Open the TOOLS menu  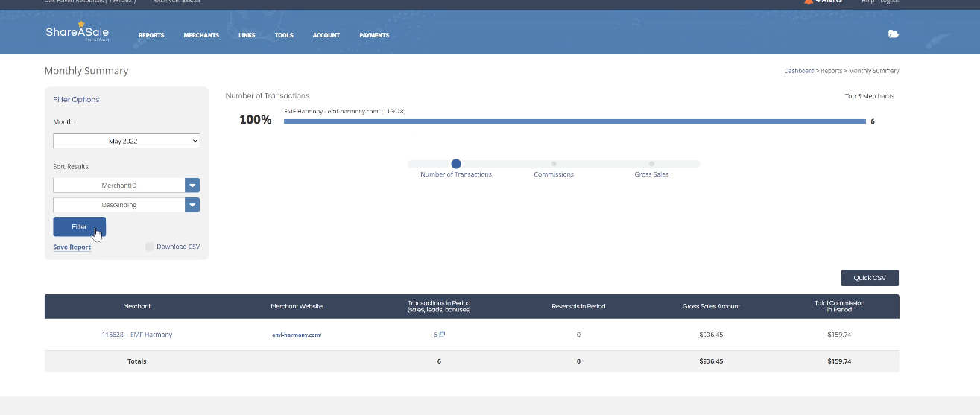click(284, 35)
